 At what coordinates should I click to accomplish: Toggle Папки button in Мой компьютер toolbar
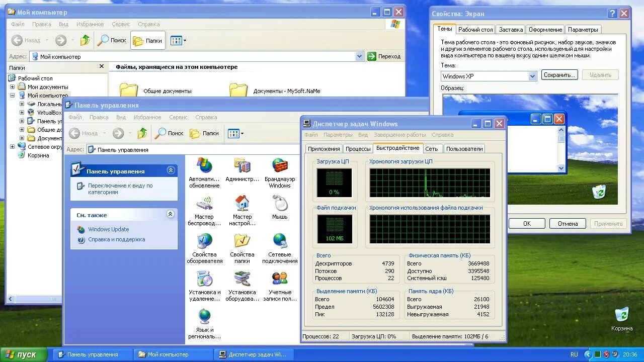pos(148,40)
